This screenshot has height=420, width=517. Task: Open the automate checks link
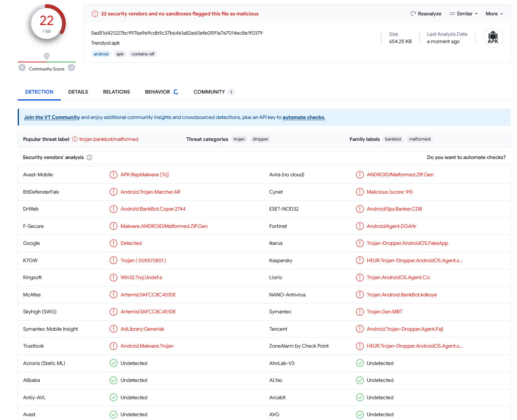pos(304,117)
